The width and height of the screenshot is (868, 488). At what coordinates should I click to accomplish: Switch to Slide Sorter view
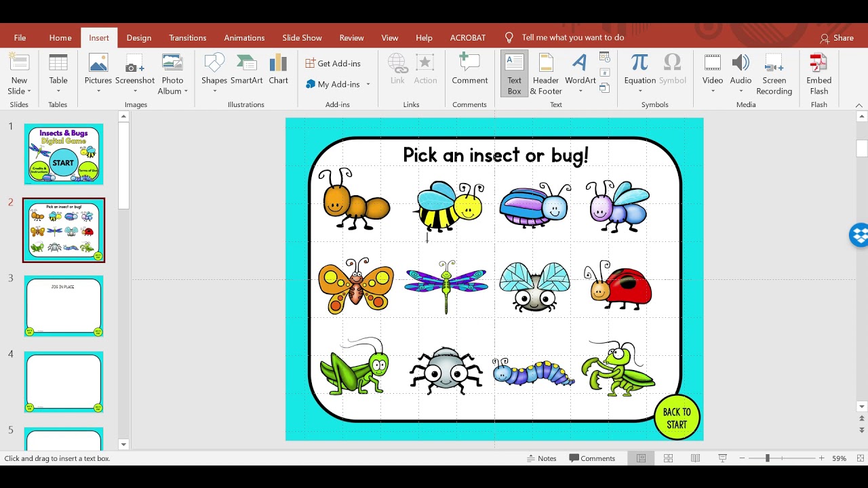coord(668,458)
